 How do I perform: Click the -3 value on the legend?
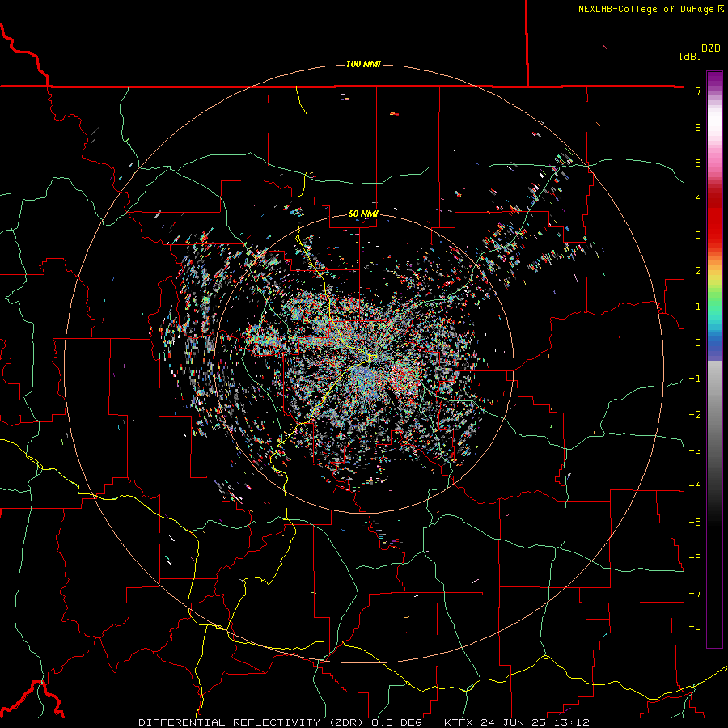pyautogui.click(x=695, y=451)
